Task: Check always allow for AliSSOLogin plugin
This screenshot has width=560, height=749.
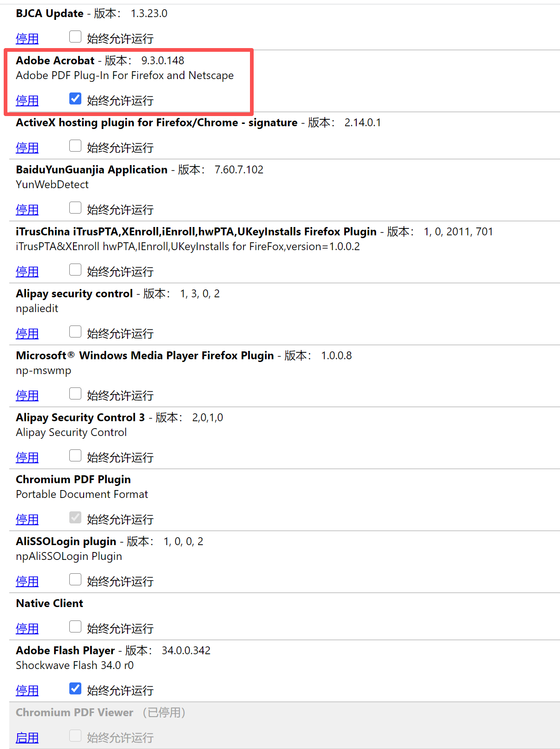Action: (75, 579)
